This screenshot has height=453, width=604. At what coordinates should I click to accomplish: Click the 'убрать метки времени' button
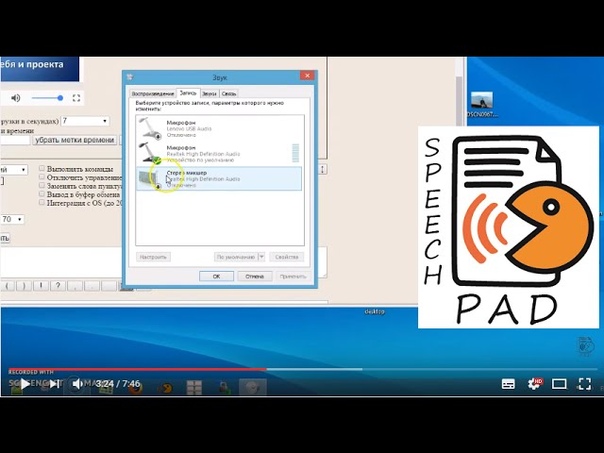click(x=75, y=141)
